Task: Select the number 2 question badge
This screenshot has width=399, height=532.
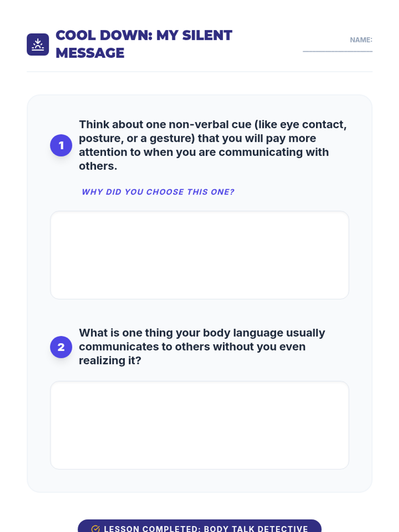Action: coord(61,347)
